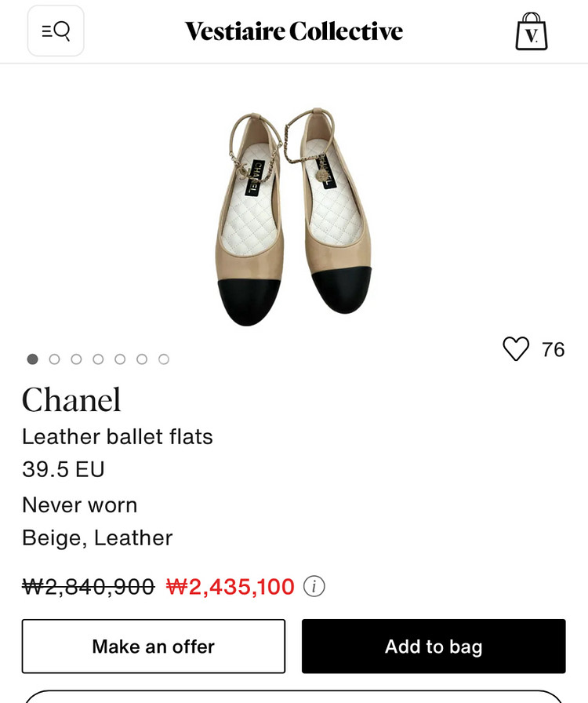Select the second carousel dot

[54, 359]
